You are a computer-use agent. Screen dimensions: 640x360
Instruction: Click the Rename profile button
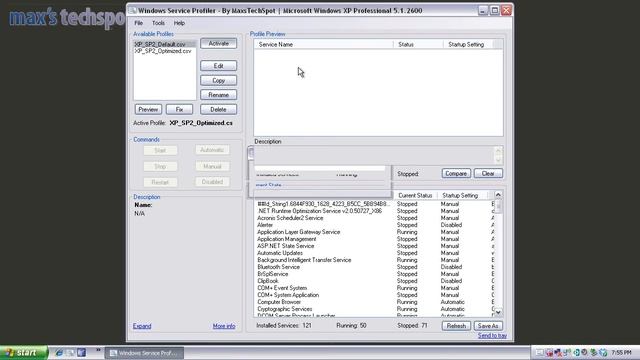(x=218, y=95)
